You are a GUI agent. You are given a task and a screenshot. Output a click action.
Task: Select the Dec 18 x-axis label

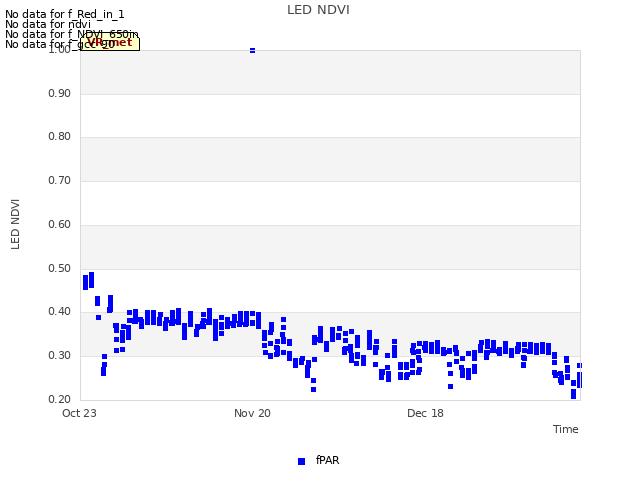point(425,413)
